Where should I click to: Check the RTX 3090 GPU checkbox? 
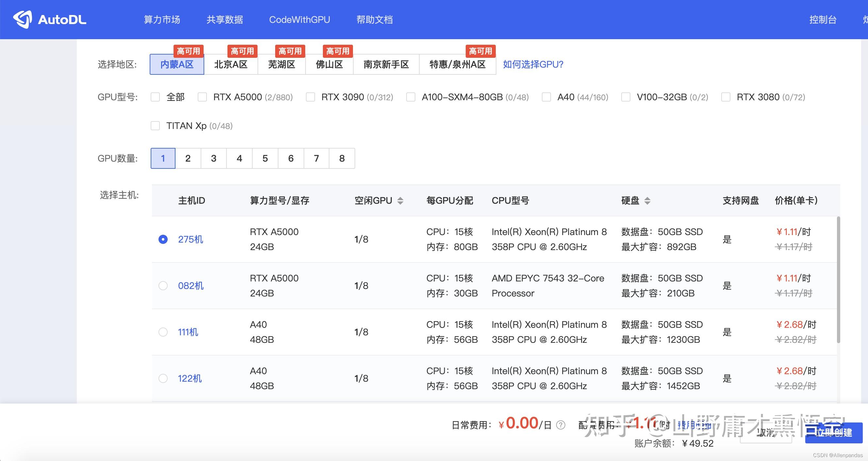click(310, 97)
